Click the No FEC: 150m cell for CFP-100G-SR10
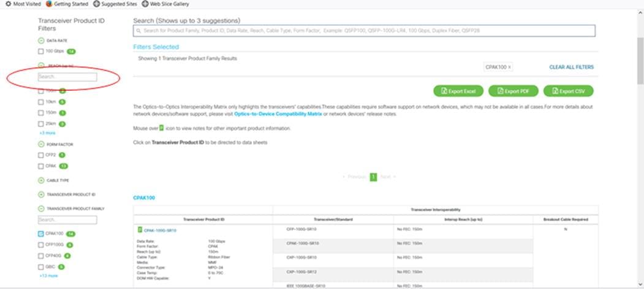 point(463,232)
